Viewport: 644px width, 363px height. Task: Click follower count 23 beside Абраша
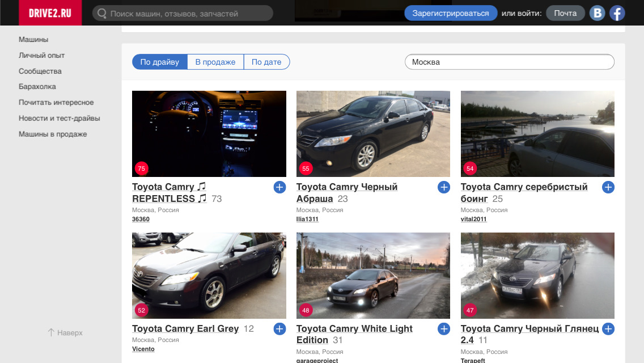pyautogui.click(x=342, y=199)
